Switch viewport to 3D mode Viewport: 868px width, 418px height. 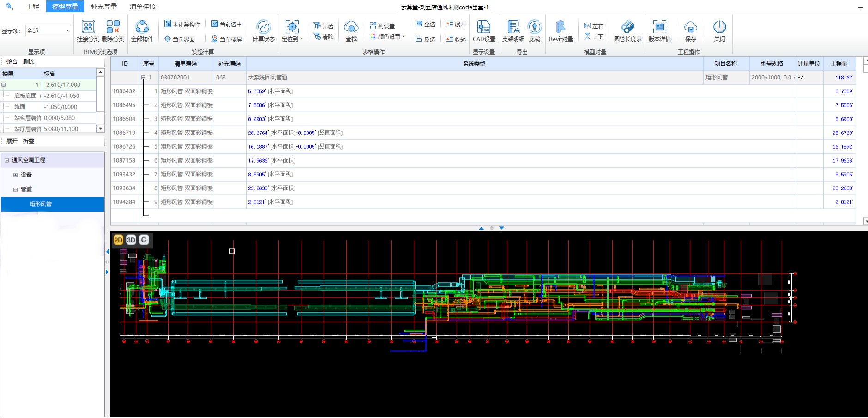tap(131, 240)
